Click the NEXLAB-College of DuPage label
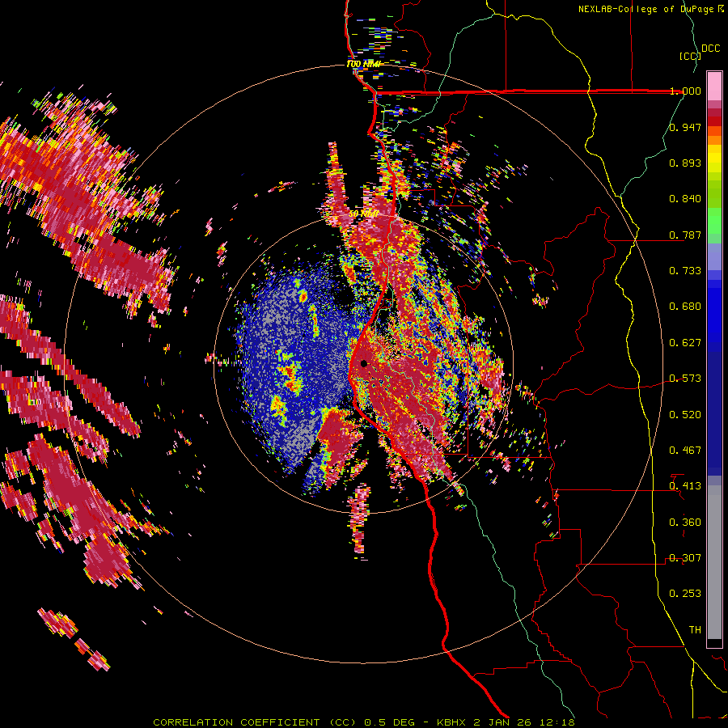The height and width of the screenshot is (728, 728). 645,9
